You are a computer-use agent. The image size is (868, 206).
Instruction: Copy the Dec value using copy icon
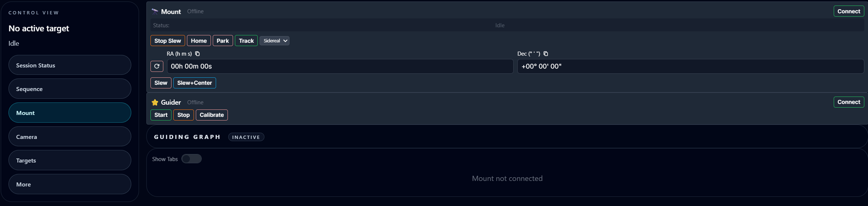click(546, 54)
